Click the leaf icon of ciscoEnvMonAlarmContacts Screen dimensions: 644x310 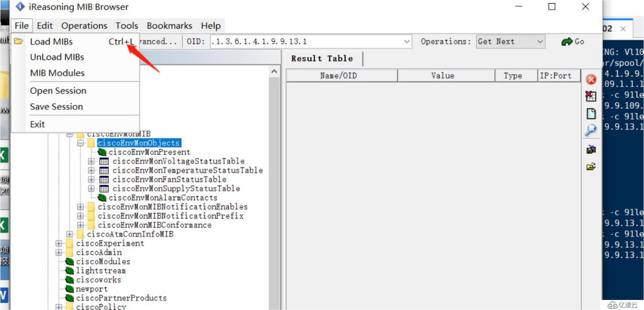102,198
